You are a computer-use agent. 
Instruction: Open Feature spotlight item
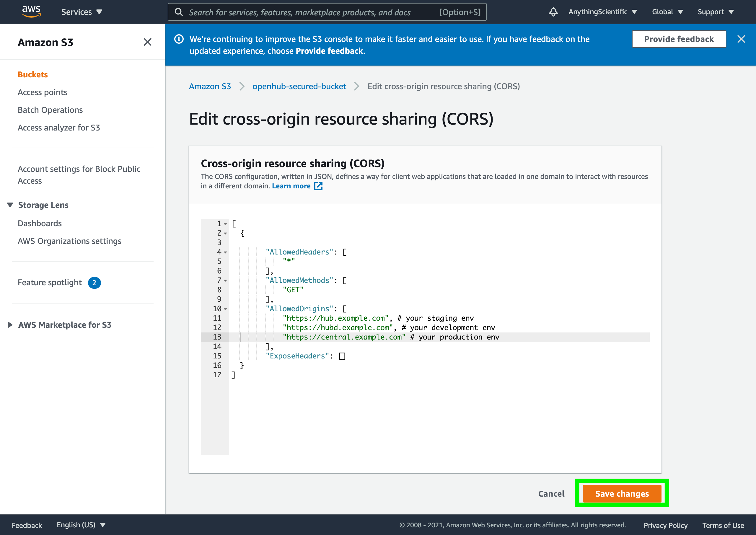point(50,283)
